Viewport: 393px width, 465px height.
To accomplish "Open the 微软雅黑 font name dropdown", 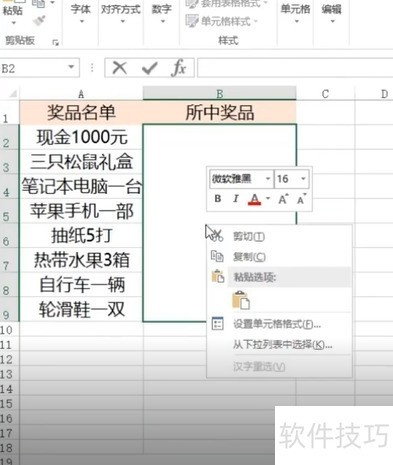I will (x=268, y=179).
